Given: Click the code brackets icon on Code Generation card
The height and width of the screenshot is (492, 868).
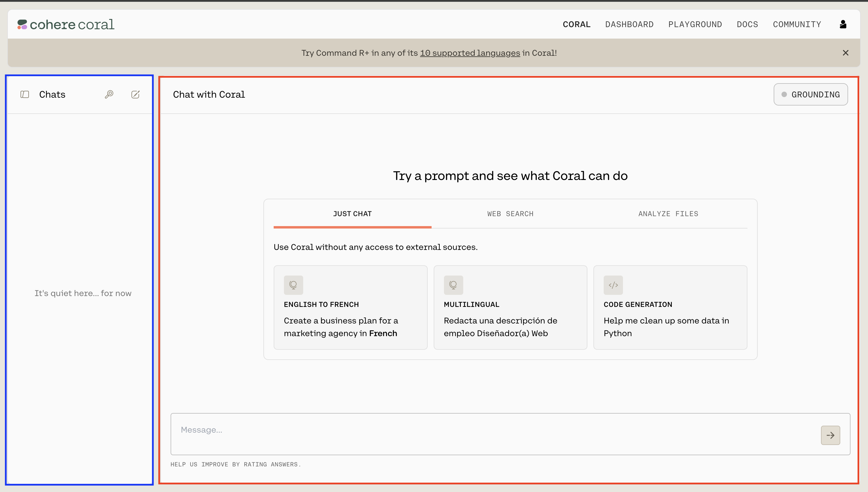Looking at the screenshot, I should (x=613, y=285).
